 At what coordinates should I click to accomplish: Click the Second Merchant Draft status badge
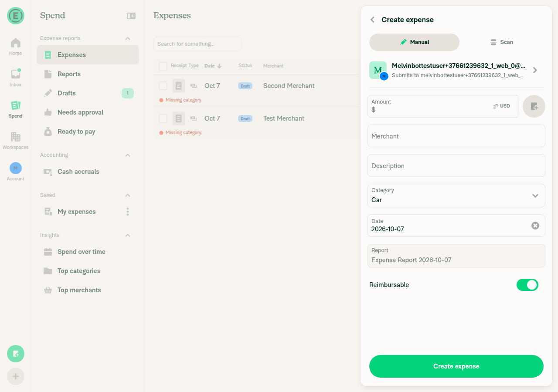(245, 86)
